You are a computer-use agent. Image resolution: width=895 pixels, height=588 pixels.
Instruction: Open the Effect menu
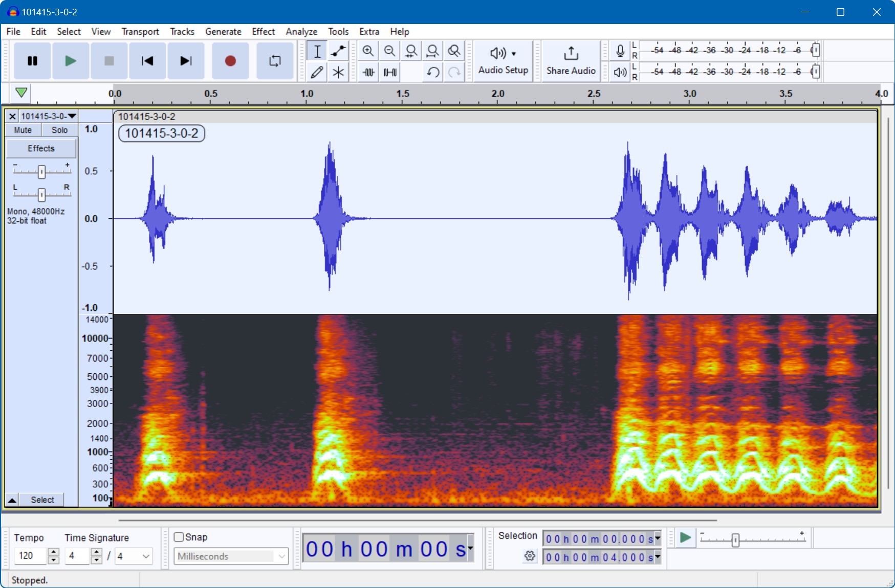pos(264,32)
